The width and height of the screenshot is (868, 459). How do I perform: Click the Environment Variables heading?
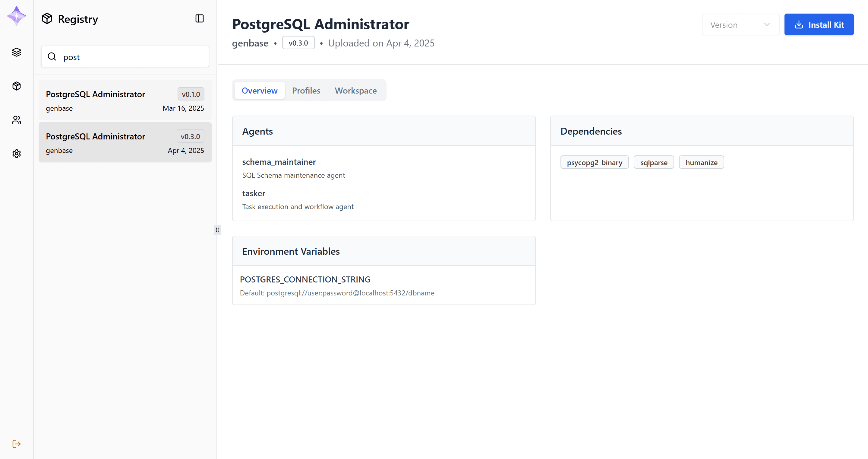[x=291, y=251]
